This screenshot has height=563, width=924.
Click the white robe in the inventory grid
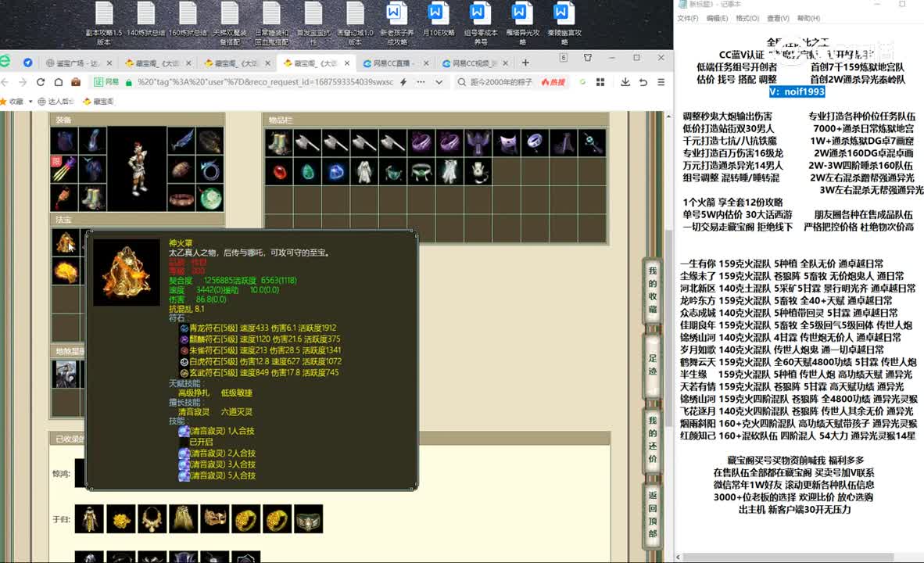(x=364, y=171)
